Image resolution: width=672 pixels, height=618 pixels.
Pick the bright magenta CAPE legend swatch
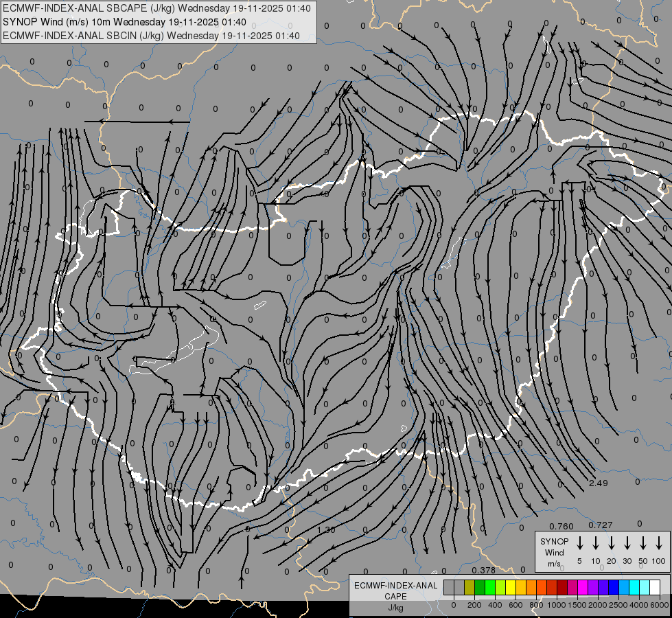pyautogui.click(x=583, y=587)
